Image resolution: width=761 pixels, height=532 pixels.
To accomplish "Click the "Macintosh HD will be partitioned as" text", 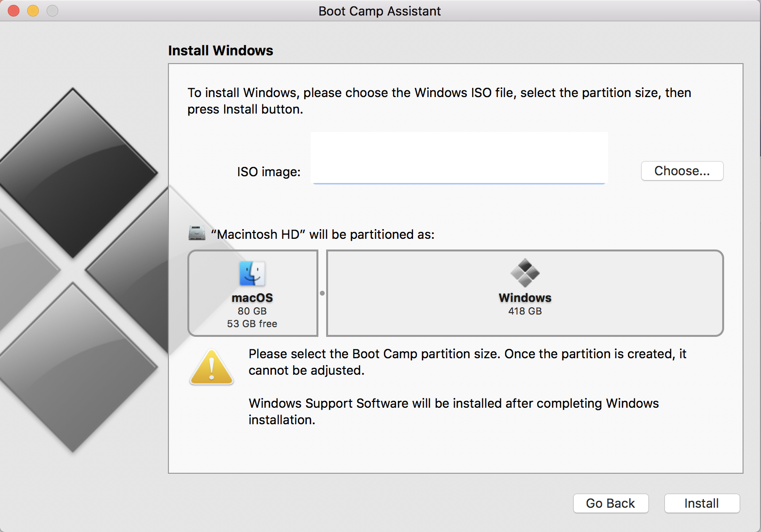I will click(323, 234).
